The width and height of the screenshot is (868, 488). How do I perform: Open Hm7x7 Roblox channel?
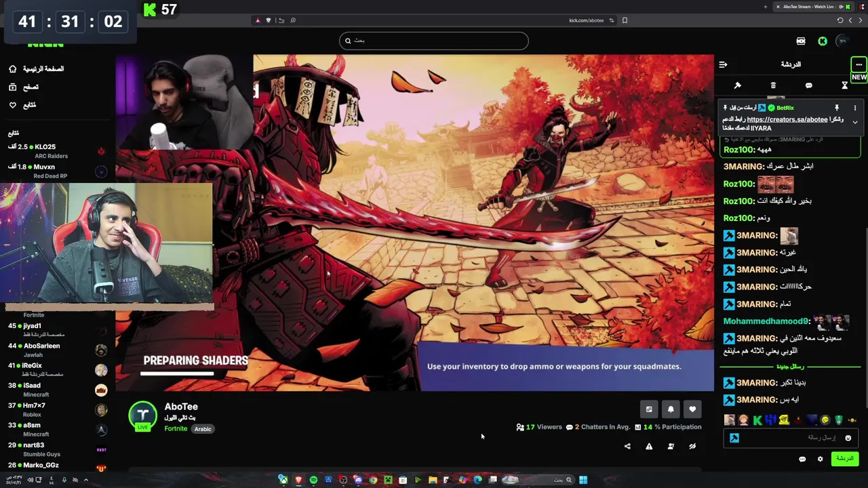point(58,409)
